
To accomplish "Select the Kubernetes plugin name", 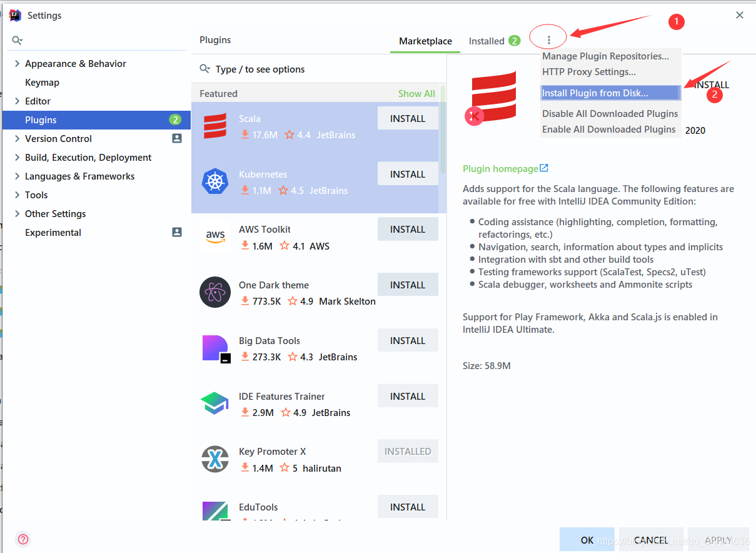I will [x=263, y=174].
